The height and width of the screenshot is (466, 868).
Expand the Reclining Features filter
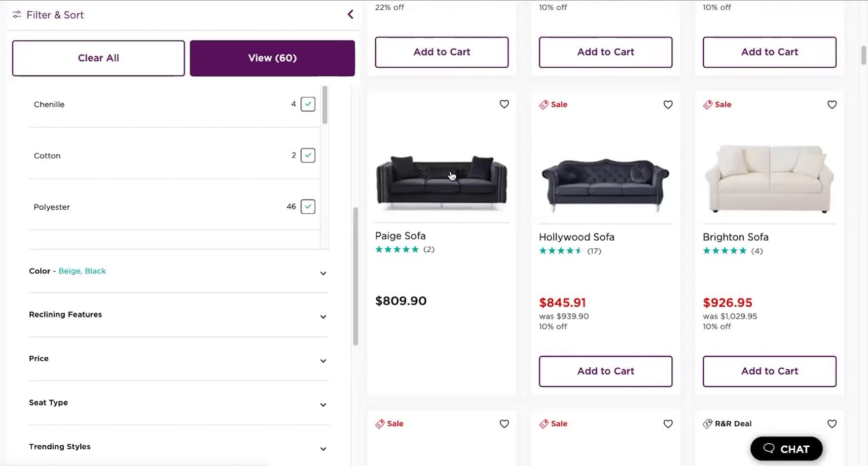323,316
